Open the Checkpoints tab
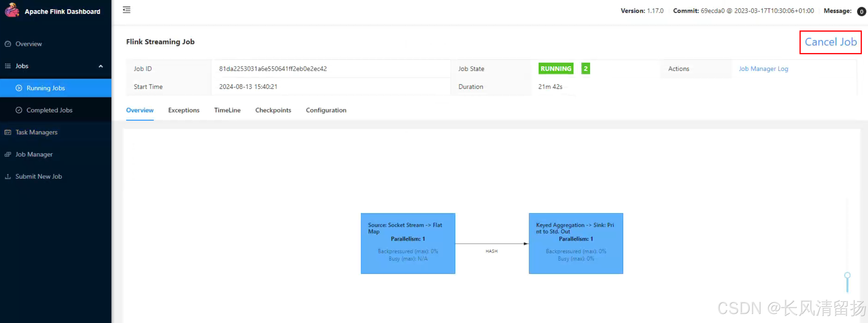Screen dimensions: 868x323 coord(273,110)
